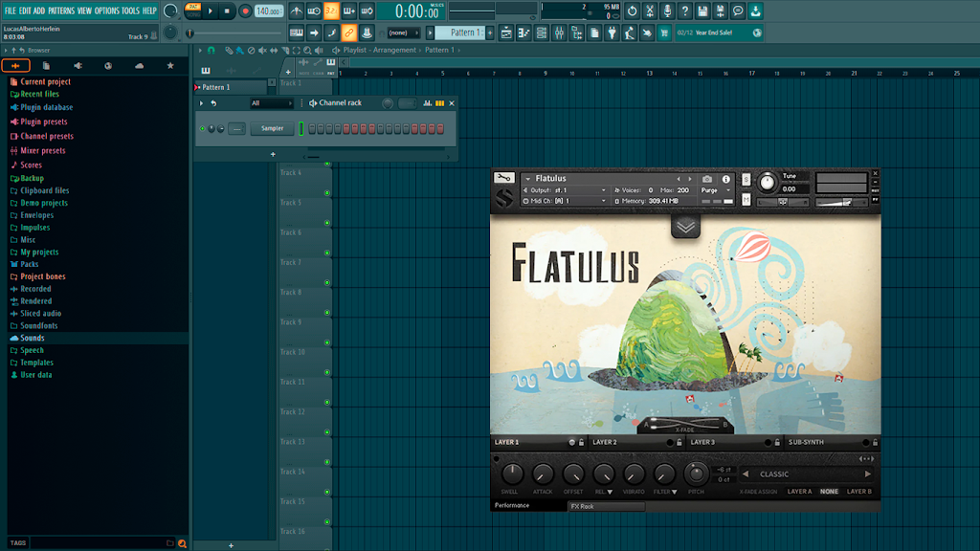
Task: Toggle Layer 2 enable circle
Action: [669, 442]
